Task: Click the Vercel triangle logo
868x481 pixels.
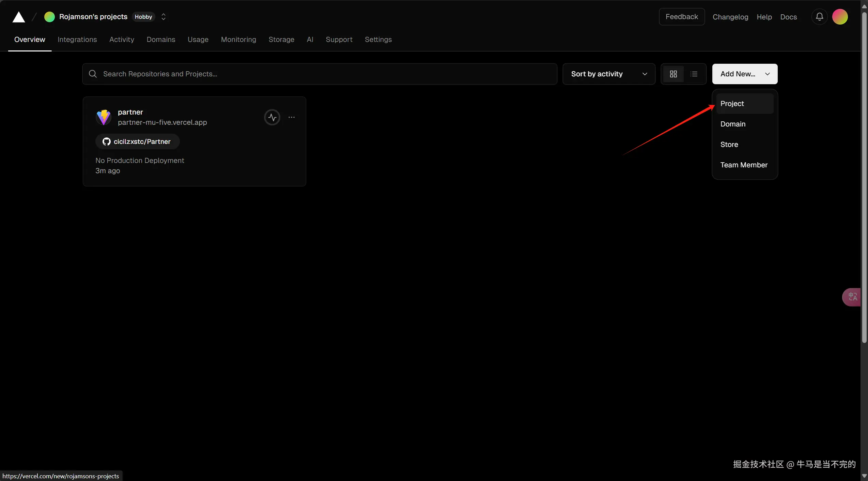Action: point(19,17)
